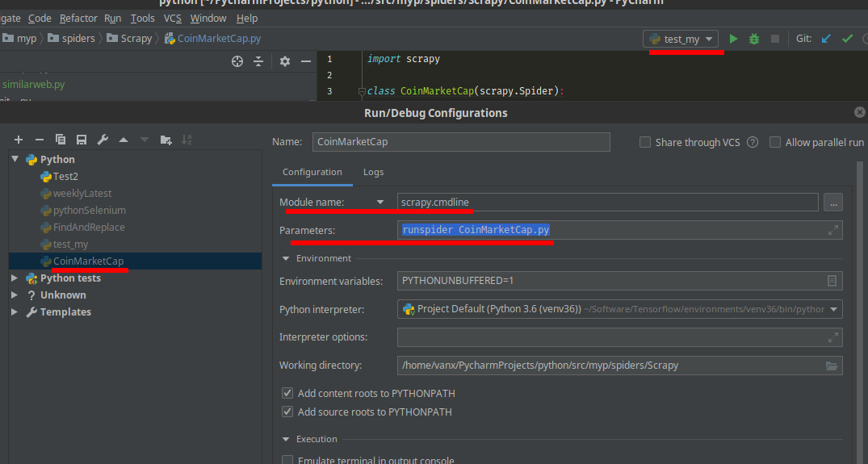Run the test_my configuration with green play
The height and width of the screenshot is (464, 868).
point(733,39)
